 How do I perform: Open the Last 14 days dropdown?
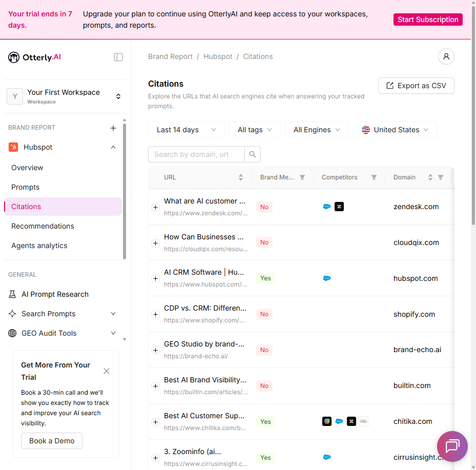click(187, 130)
